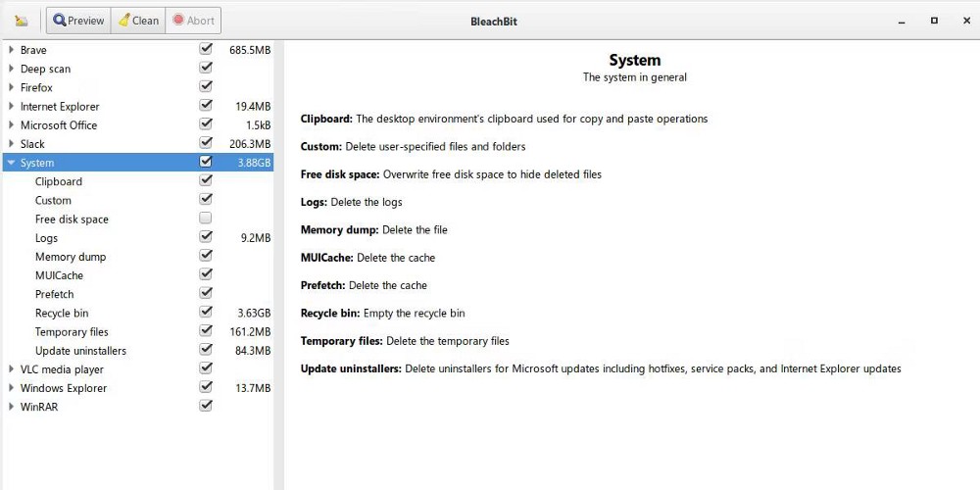The width and height of the screenshot is (980, 490).
Task: Uncheck the Recycle bin checkbox
Action: 206,313
